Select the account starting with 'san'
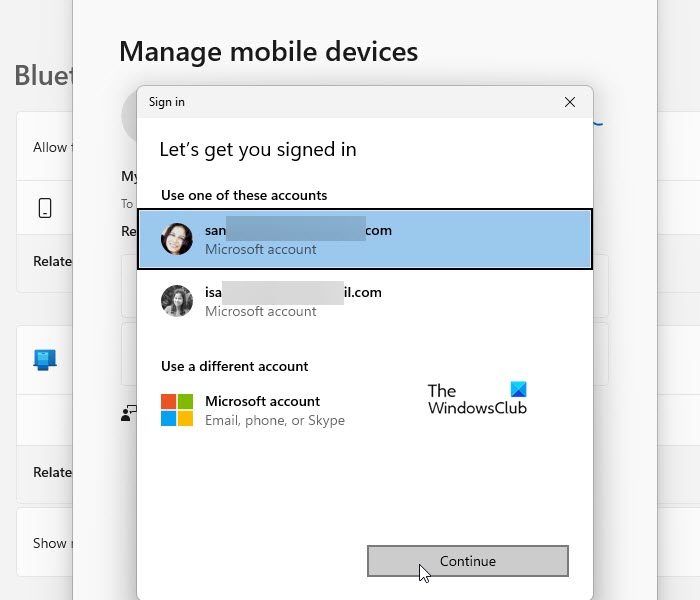Screen dimensions: 700x600 click(365, 239)
